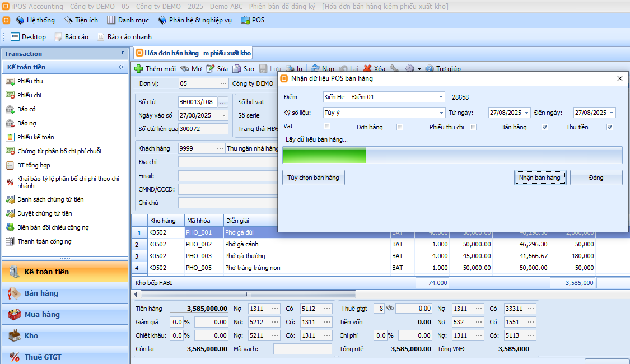Open the Hệ thống menu

[x=35, y=20]
